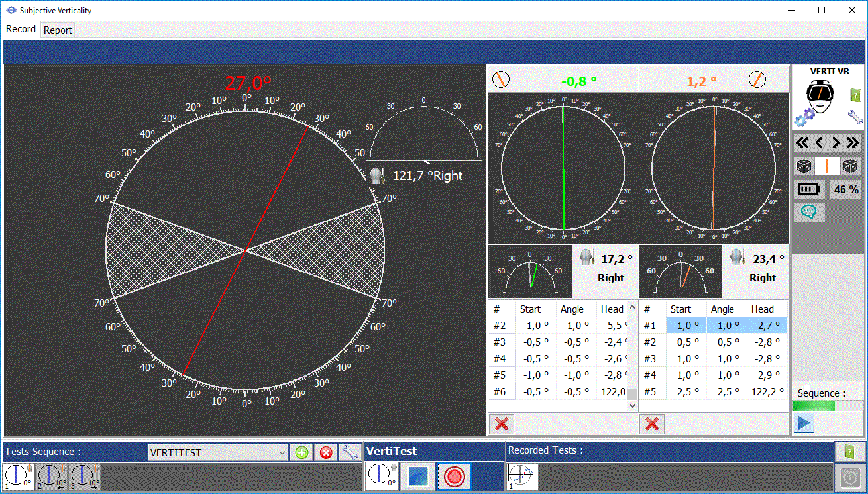Click the 122,2 ° head value in right table

(768, 392)
